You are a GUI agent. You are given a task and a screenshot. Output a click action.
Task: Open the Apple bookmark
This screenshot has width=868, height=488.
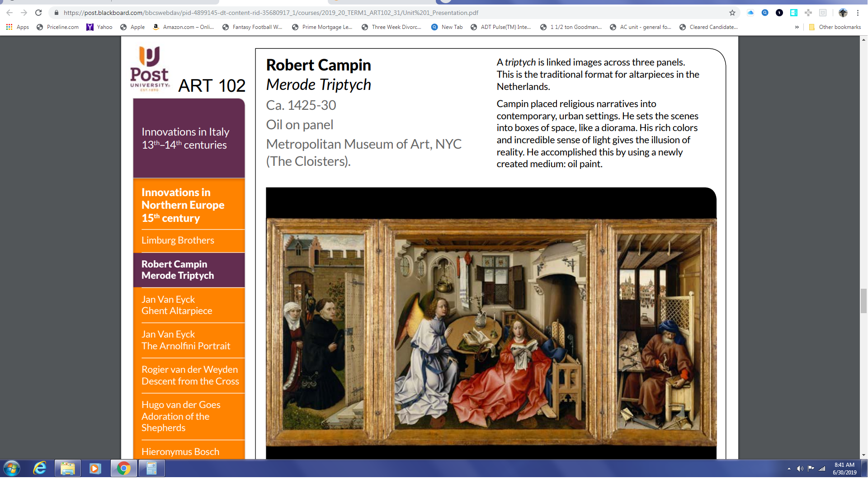point(132,27)
